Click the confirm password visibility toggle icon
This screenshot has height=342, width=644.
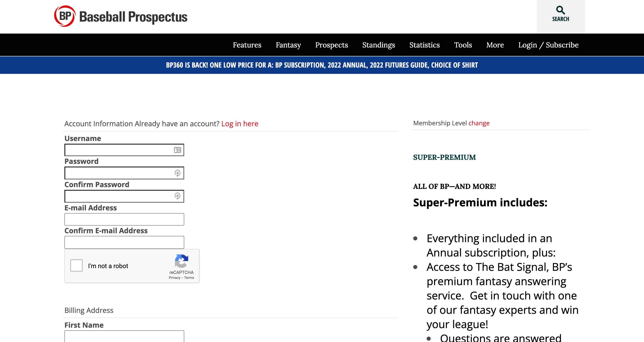(178, 196)
